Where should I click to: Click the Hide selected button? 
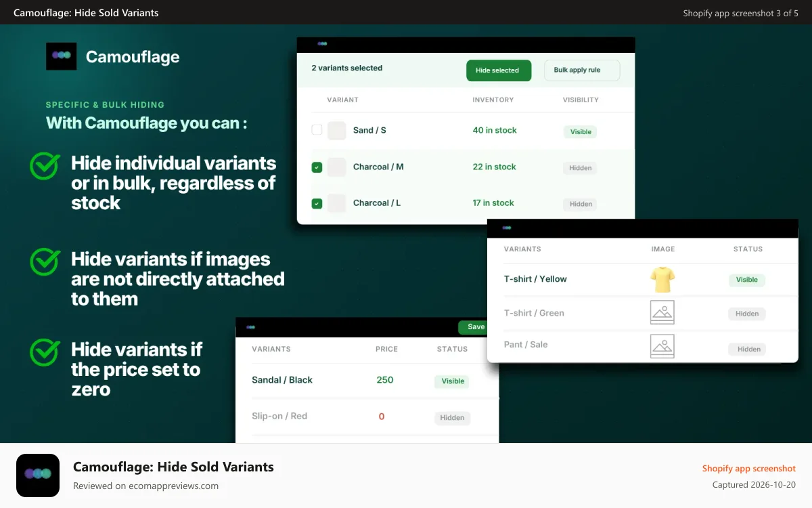[497, 70]
